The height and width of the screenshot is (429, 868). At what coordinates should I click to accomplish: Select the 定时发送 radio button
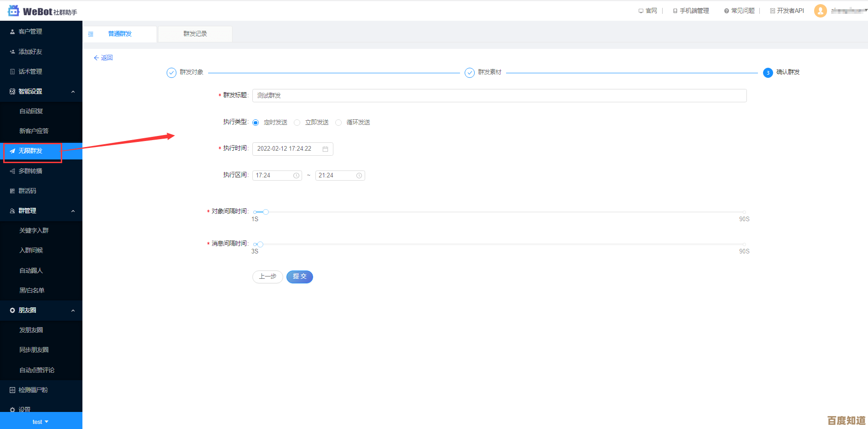[x=256, y=123]
